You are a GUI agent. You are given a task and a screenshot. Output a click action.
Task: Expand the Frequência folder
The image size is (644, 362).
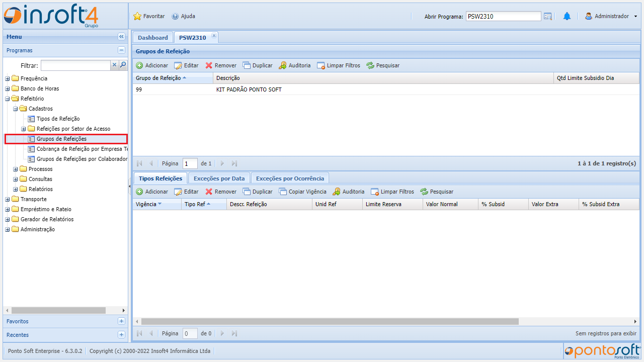click(x=8, y=78)
